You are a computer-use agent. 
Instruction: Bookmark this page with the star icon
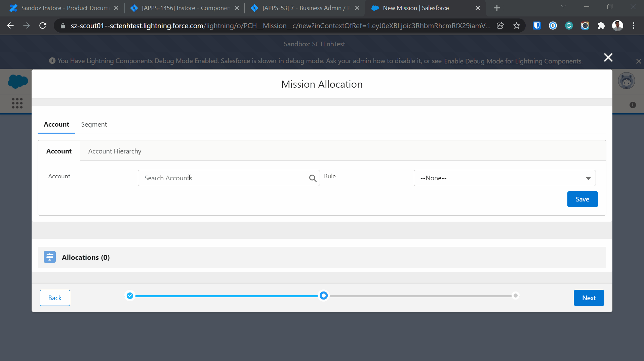point(517,26)
